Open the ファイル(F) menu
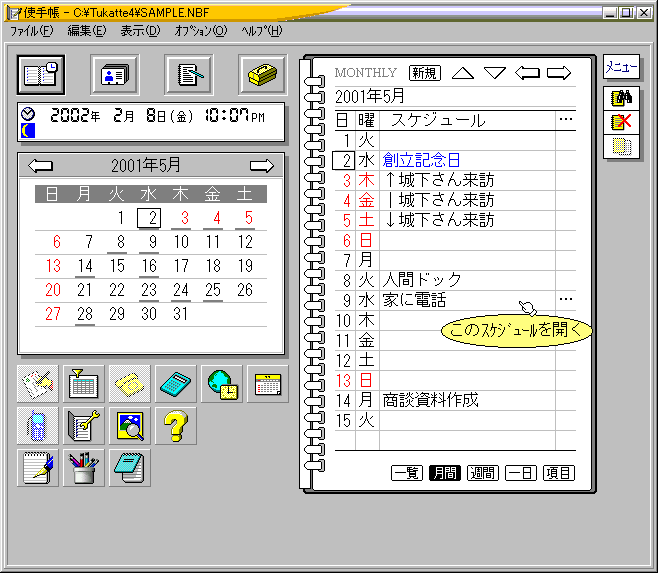Viewport: 658px width, 573px height. (31, 31)
